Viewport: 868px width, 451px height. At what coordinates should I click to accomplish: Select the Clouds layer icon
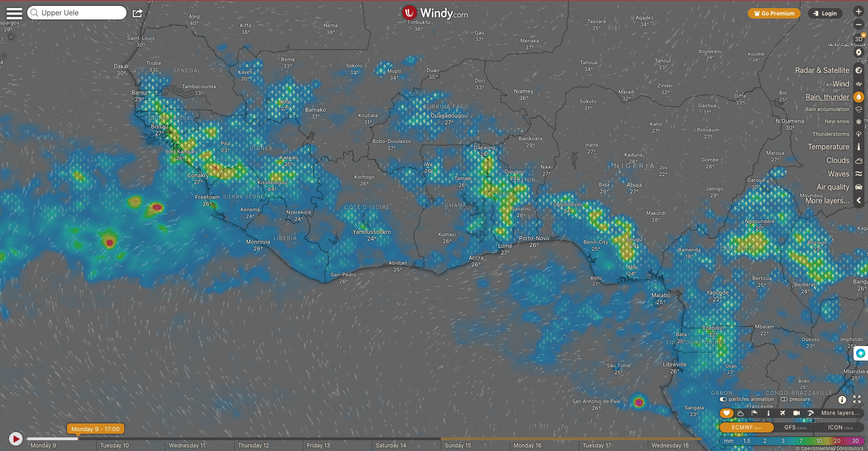(859, 161)
